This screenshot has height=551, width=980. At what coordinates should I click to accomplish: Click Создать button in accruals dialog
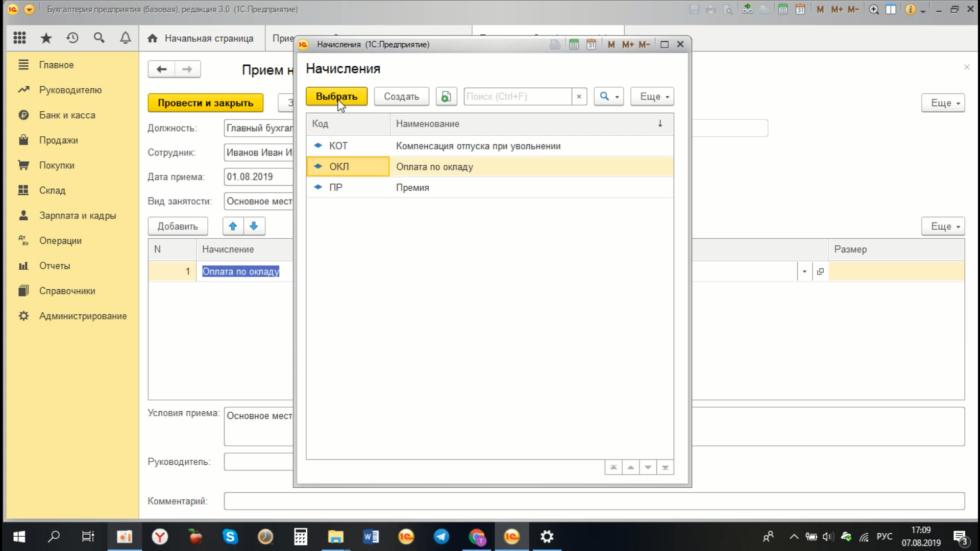(401, 96)
